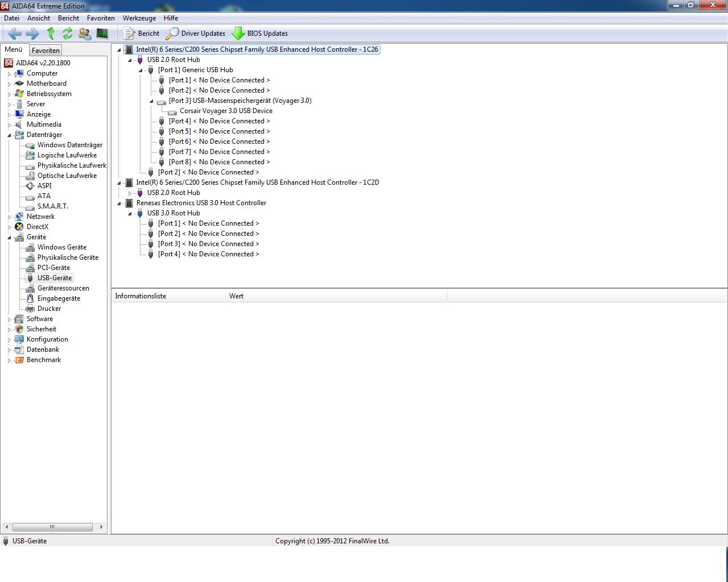Switch to the Menü tab
The height and width of the screenshot is (582, 728).
click(14, 49)
